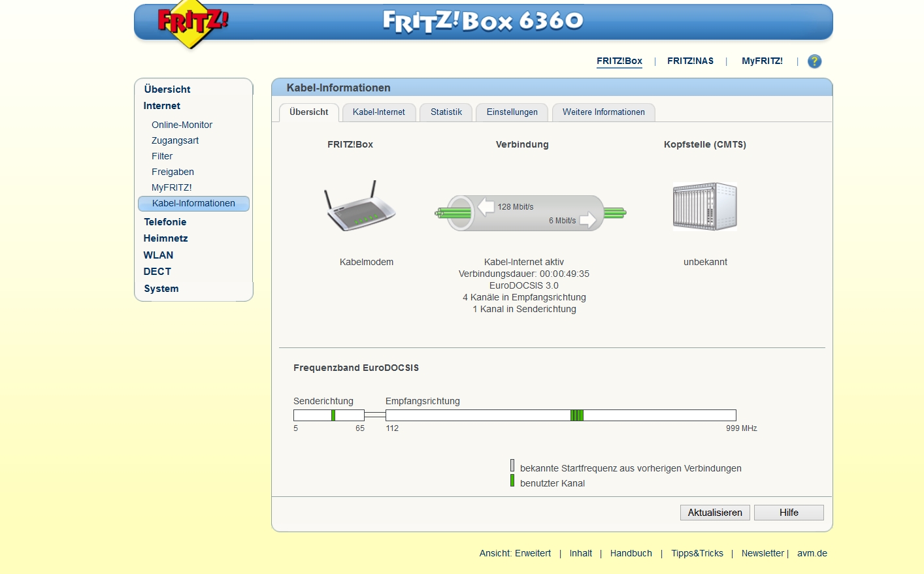The image size is (924, 574).
Task: Expand the Telefonie sidebar section
Action: coord(165,222)
